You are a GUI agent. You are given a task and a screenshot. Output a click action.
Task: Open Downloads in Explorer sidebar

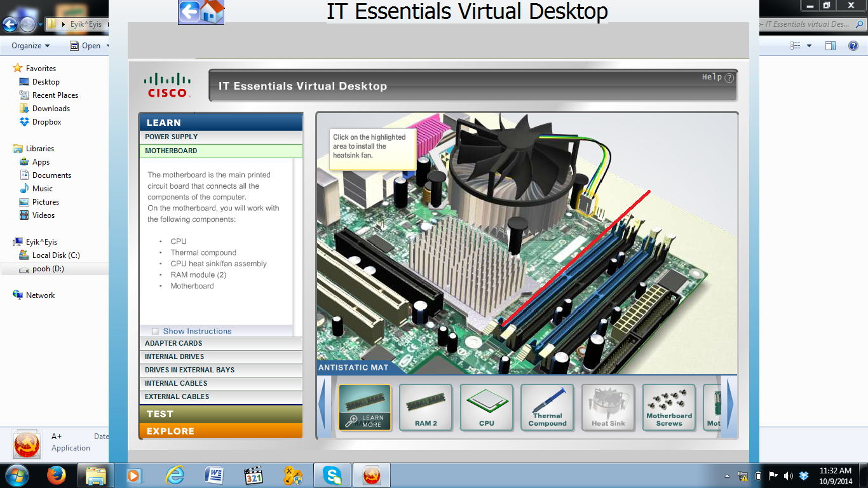(x=51, y=109)
